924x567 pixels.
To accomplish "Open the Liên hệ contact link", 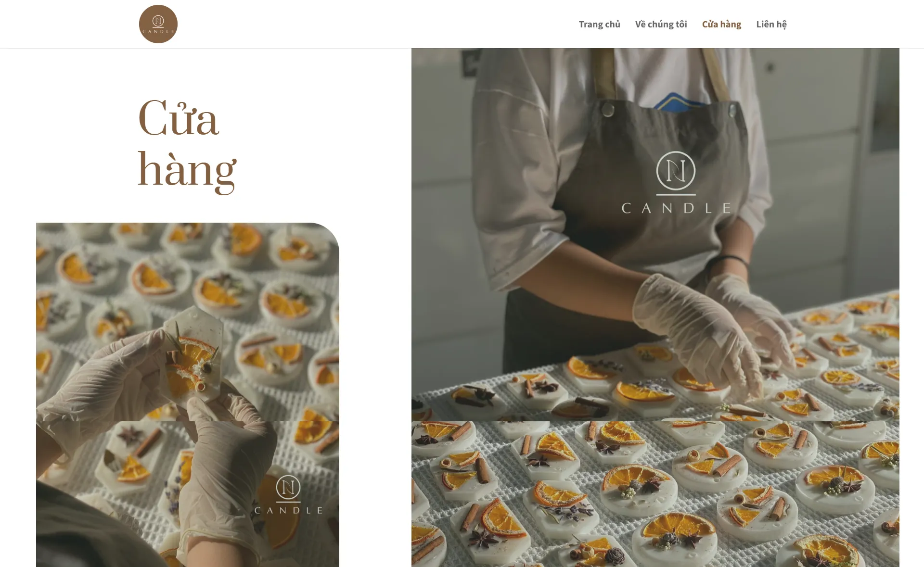I will [x=771, y=24].
